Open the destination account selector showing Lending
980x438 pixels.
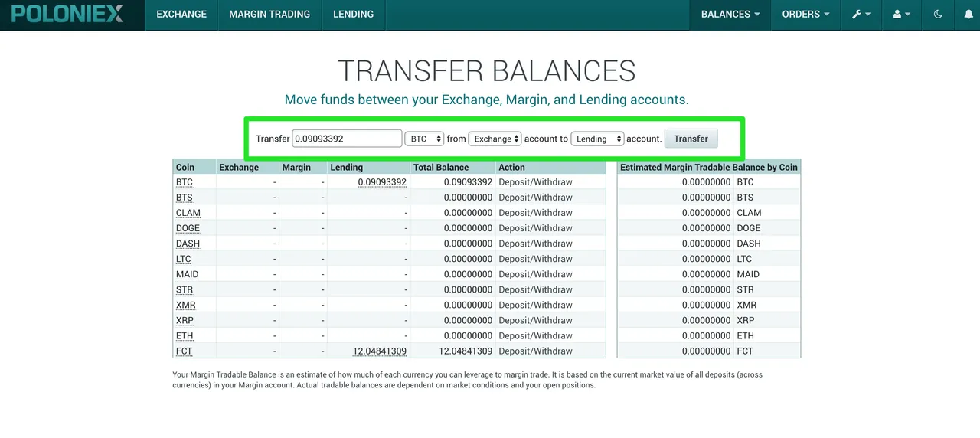pos(597,139)
